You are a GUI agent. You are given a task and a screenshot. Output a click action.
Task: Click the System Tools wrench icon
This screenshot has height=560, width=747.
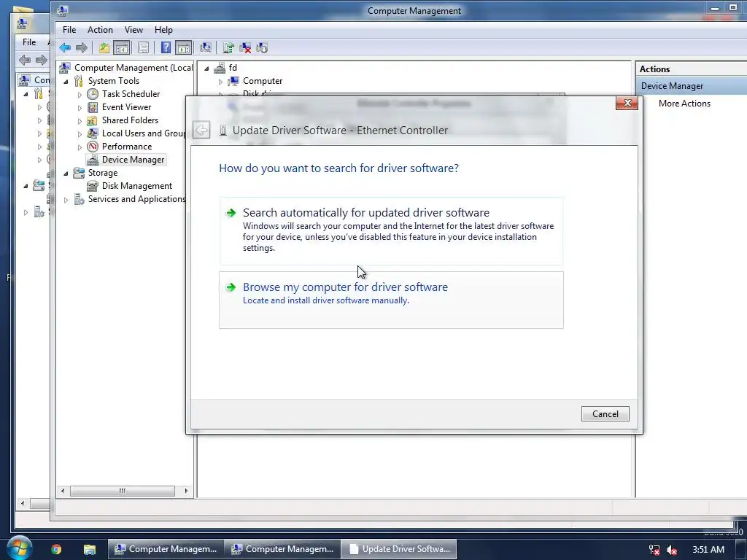tap(79, 81)
